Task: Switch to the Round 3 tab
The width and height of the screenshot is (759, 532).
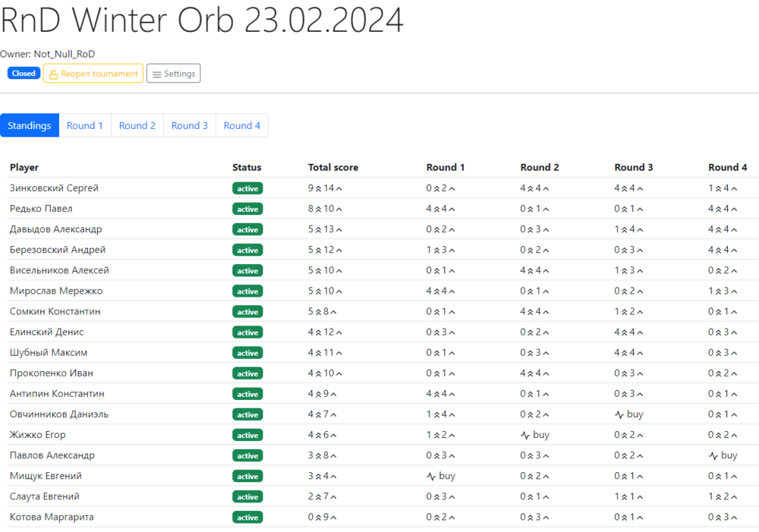Action: point(190,125)
